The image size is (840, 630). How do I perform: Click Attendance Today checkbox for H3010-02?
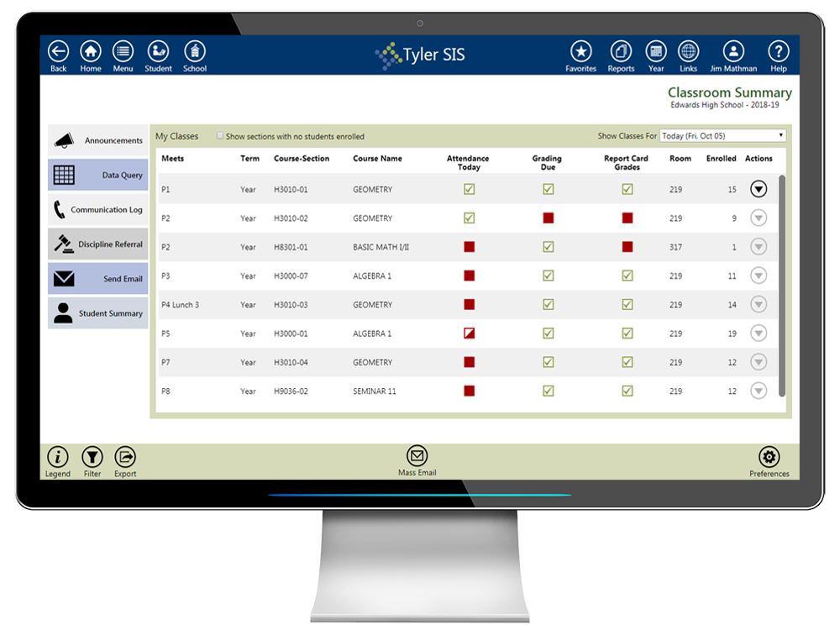tap(470, 218)
